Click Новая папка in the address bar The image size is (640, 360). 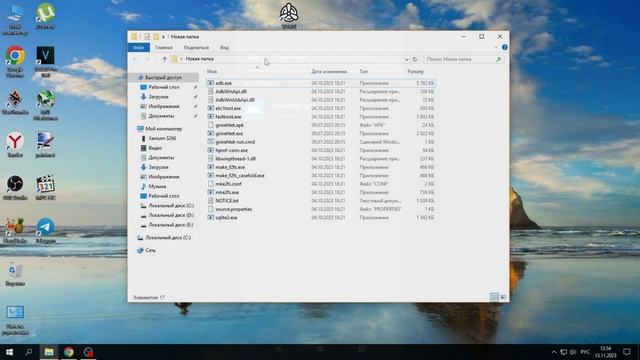(x=200, y=59)
